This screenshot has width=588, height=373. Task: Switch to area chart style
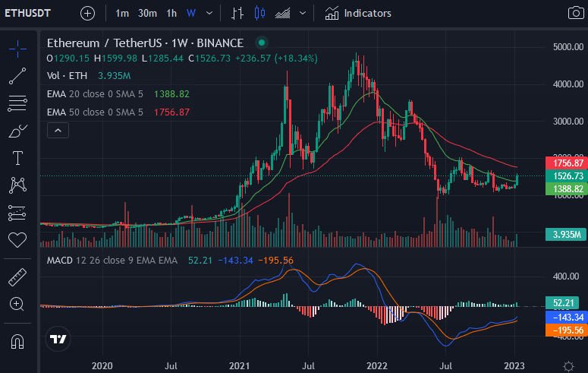[283, 14]
